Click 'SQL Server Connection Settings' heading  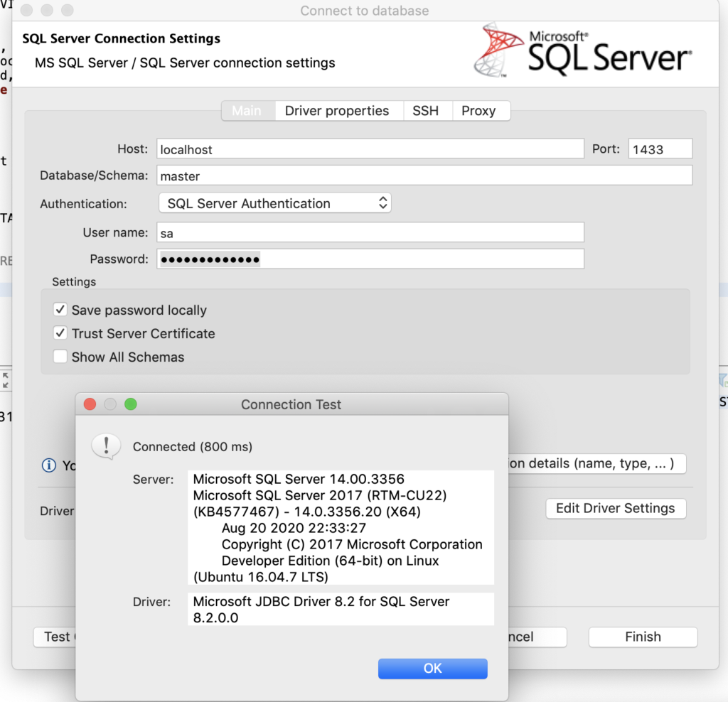[121, 38]
